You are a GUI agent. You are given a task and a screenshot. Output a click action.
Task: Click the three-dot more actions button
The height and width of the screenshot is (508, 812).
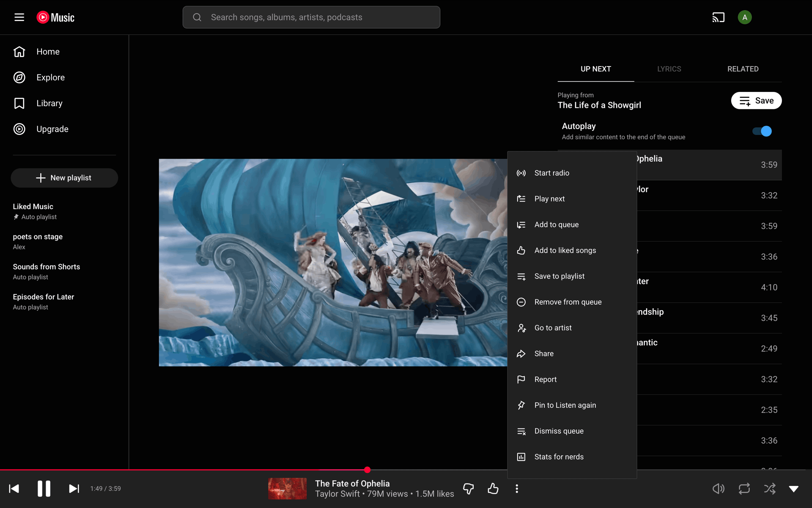(517, 489)
